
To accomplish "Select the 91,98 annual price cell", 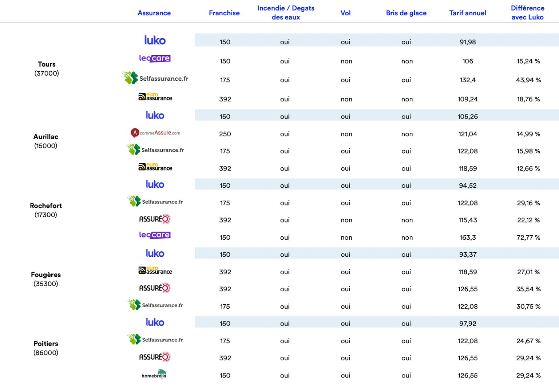I will (468, 42).
